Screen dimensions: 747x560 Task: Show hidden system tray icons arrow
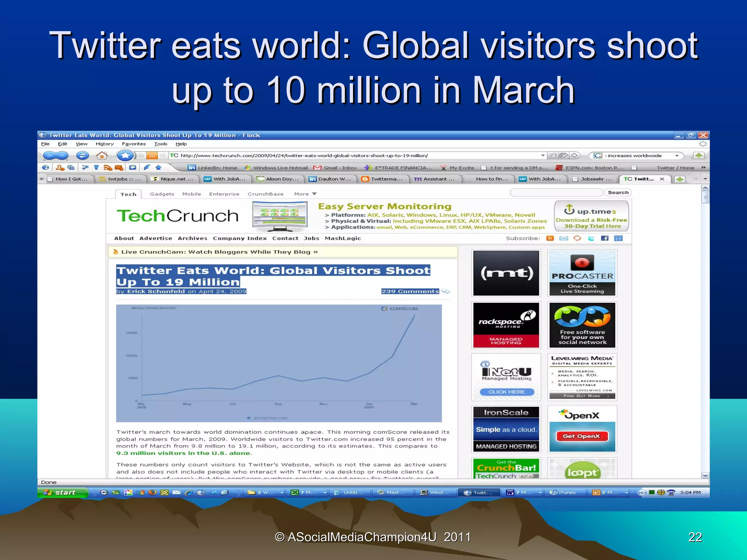click(x=642, y=493)
